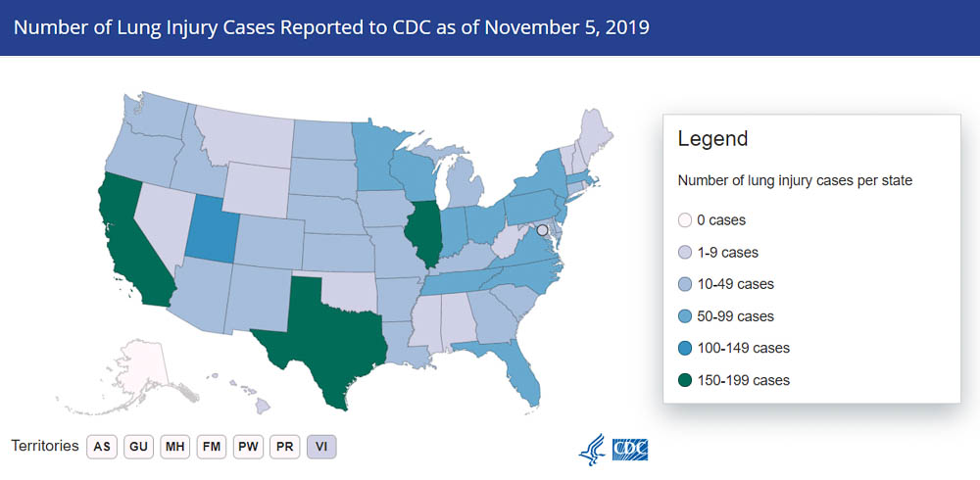The image size is (980, 480).
Task: Select the 100-149 cases legend circle
Action: tap(687, 348)
